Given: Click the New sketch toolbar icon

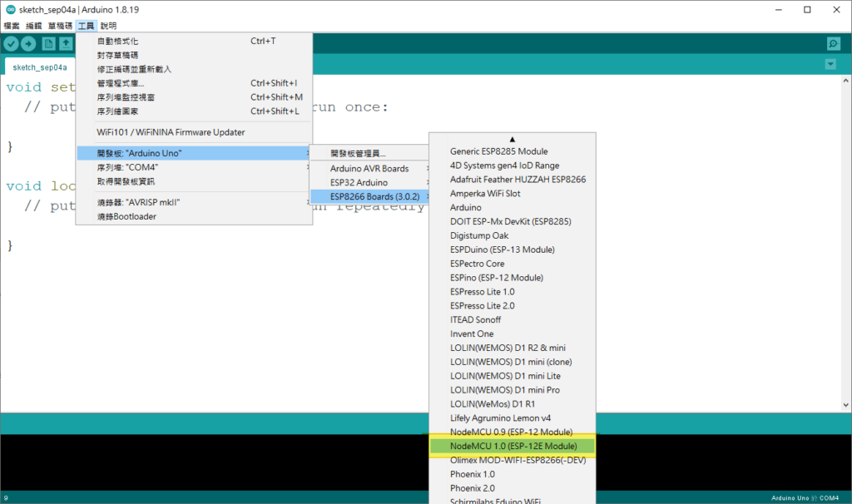Looking at the screenshot, I should [49, 44].
